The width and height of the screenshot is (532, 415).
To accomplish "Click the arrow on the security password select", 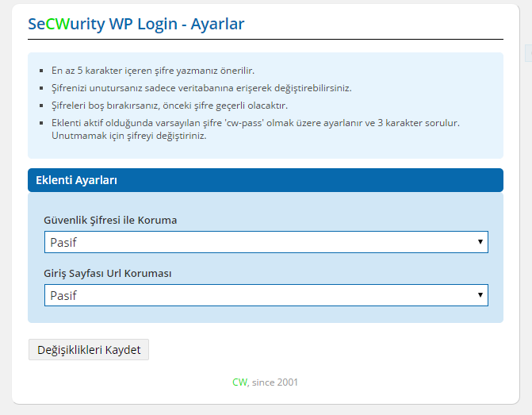I will (x=480, y=242).
